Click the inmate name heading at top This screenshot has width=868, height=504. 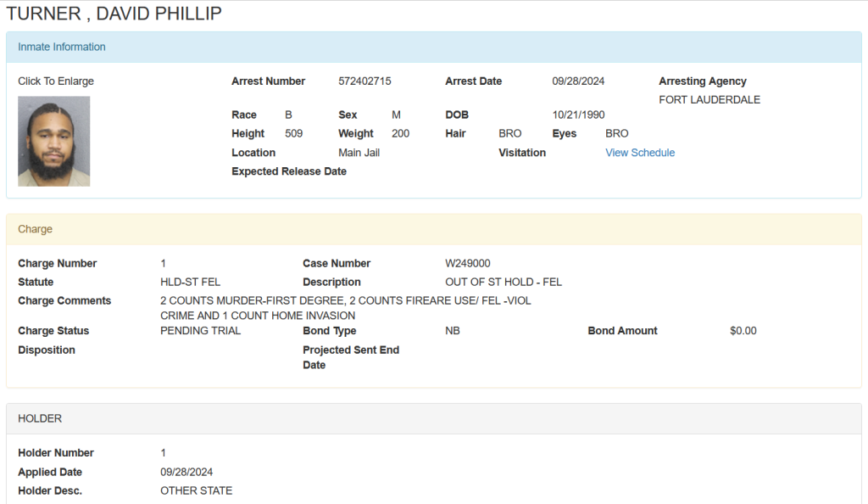point(114,14)
